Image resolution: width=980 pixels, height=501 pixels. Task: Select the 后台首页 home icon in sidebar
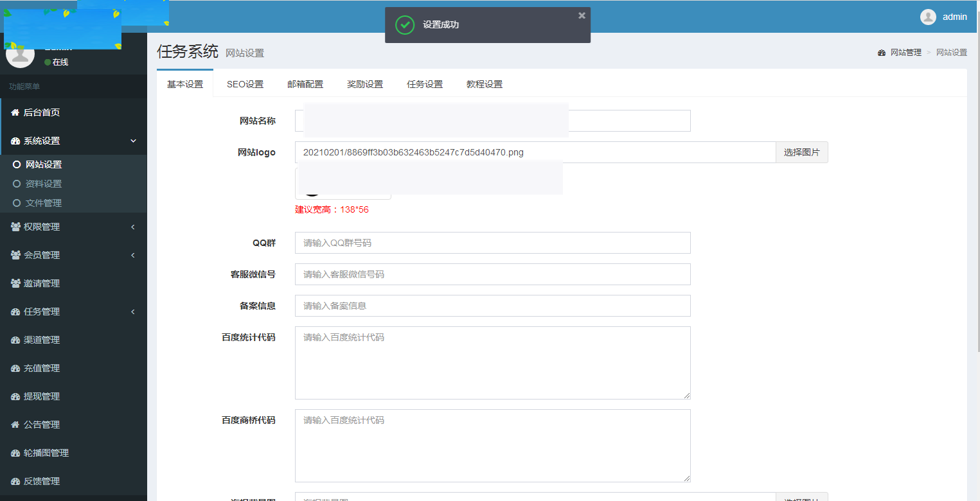pos(14,112)
